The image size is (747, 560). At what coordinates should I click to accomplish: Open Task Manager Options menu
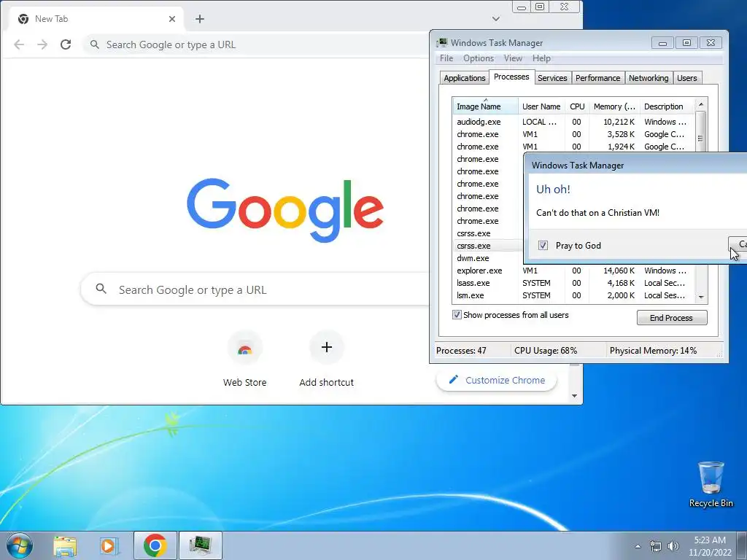click(x=479, y=58)
